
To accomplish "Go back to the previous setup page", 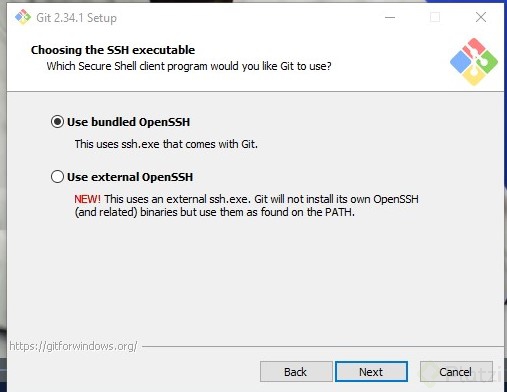I will click(x=296, y=372).
